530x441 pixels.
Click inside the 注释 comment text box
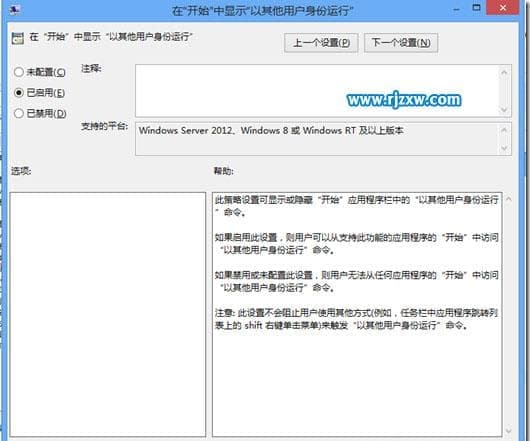tap(317, 91)
